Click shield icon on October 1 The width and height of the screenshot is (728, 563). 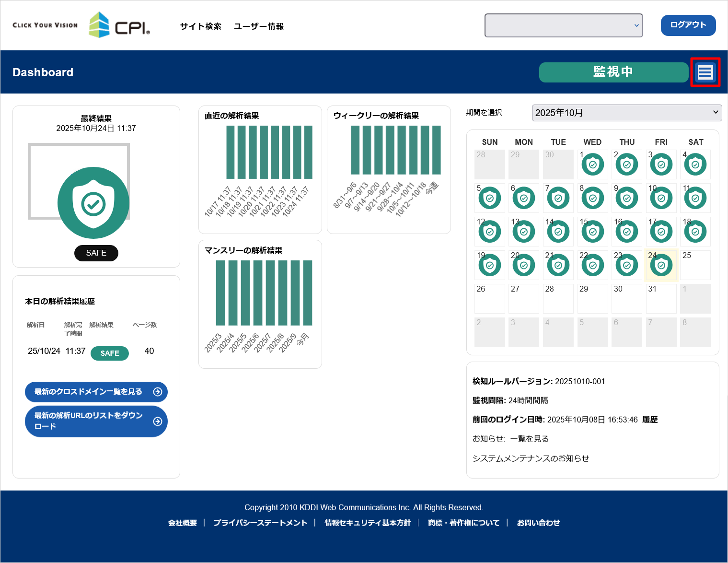592,164
